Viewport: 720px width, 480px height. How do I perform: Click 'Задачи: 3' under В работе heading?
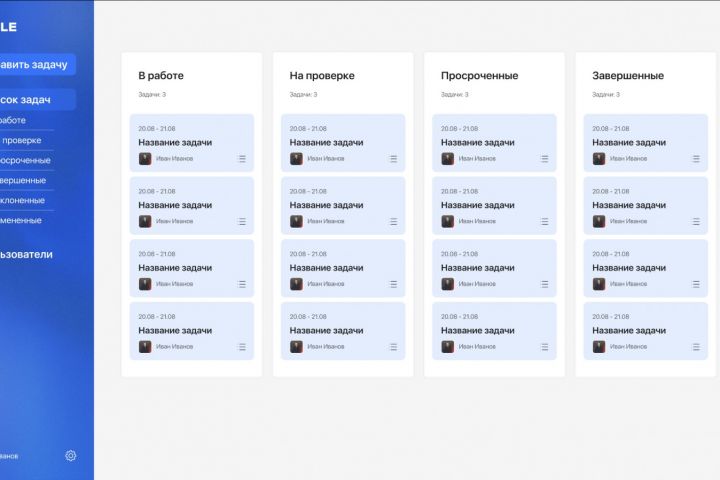[152, 95]
